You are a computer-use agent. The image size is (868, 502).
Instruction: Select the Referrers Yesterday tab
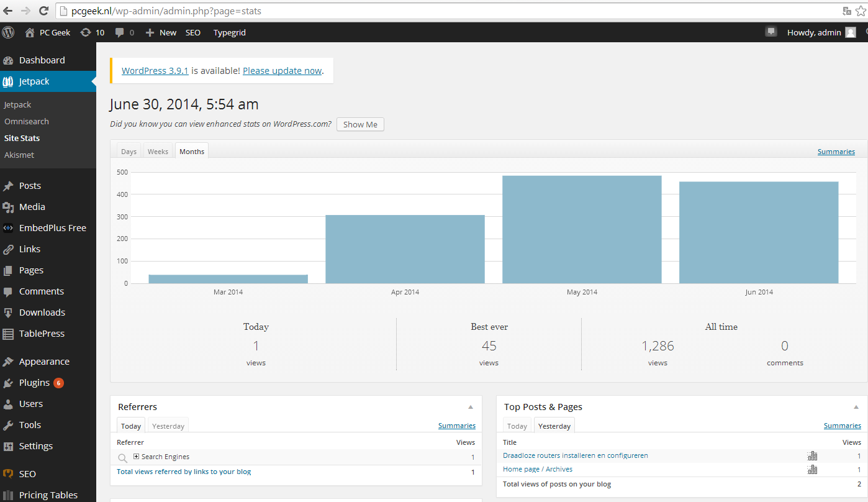tap(168, 426)
